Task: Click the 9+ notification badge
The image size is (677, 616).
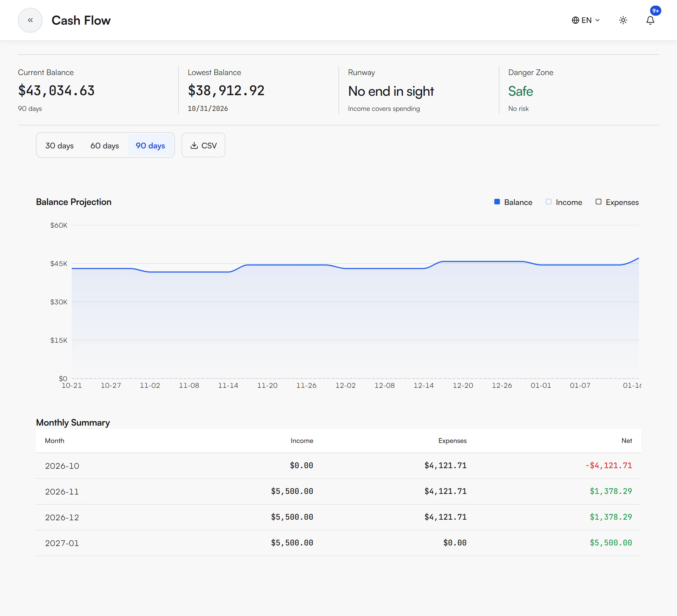Action: pyautogui.click(x=655, y=11)
